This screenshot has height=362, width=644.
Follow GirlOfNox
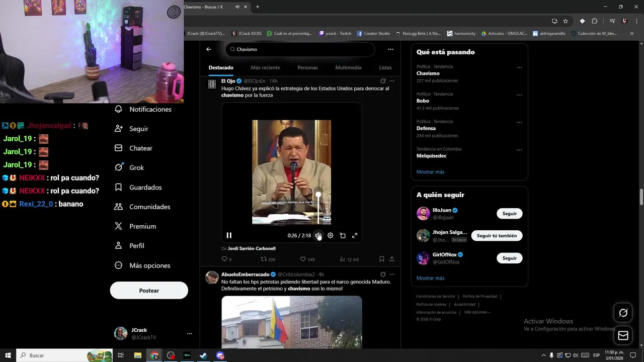[510, 258]
